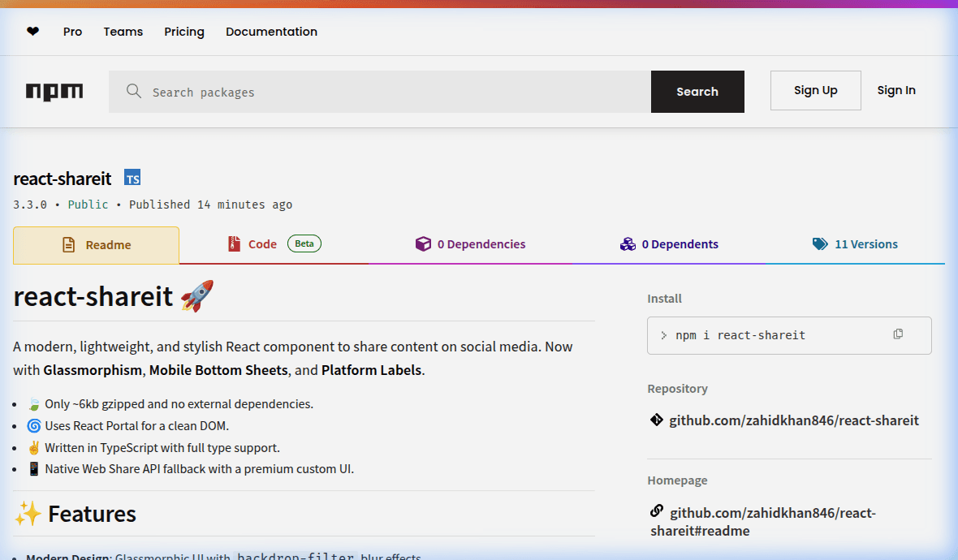Open the 11 Versions tab

866,243
